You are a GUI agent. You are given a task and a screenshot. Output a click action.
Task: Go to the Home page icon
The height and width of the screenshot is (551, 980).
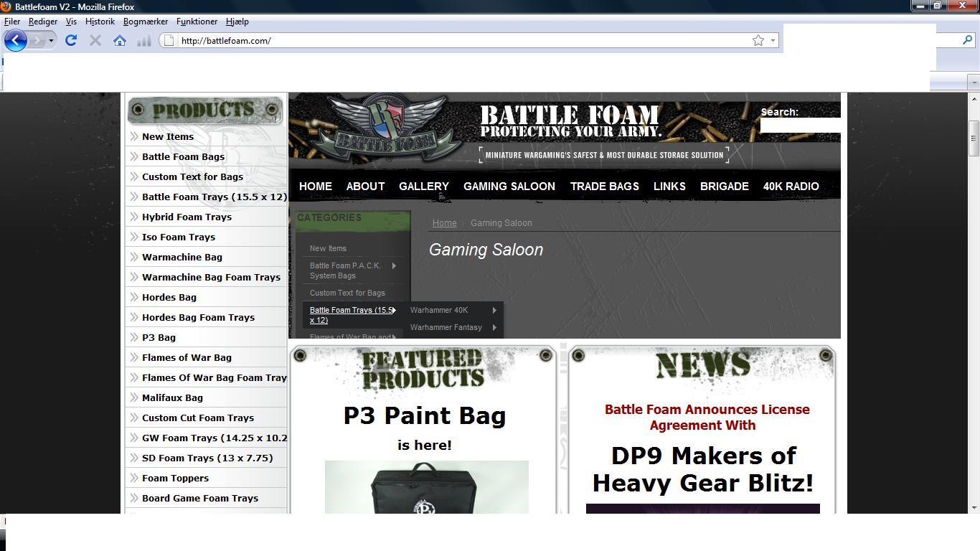[120, 40]
